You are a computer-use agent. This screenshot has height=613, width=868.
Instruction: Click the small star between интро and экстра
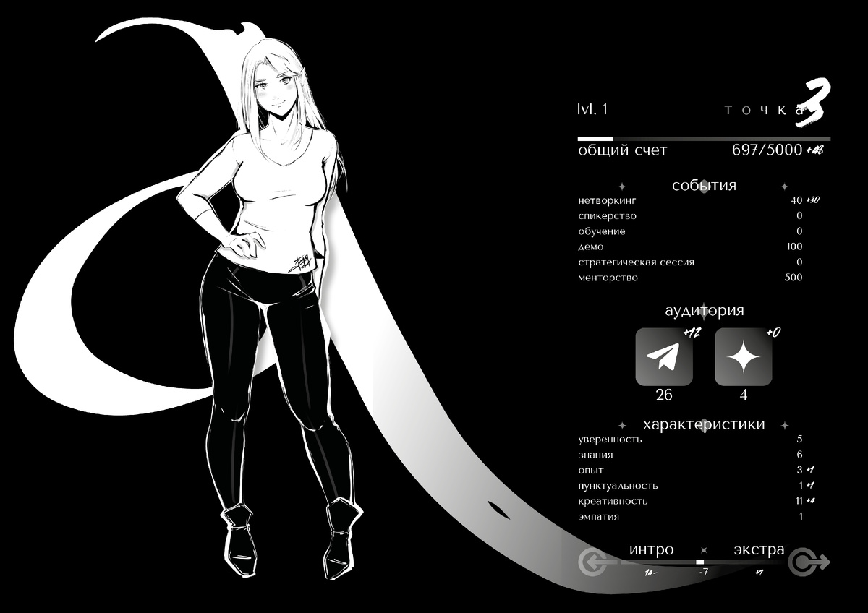703,550
